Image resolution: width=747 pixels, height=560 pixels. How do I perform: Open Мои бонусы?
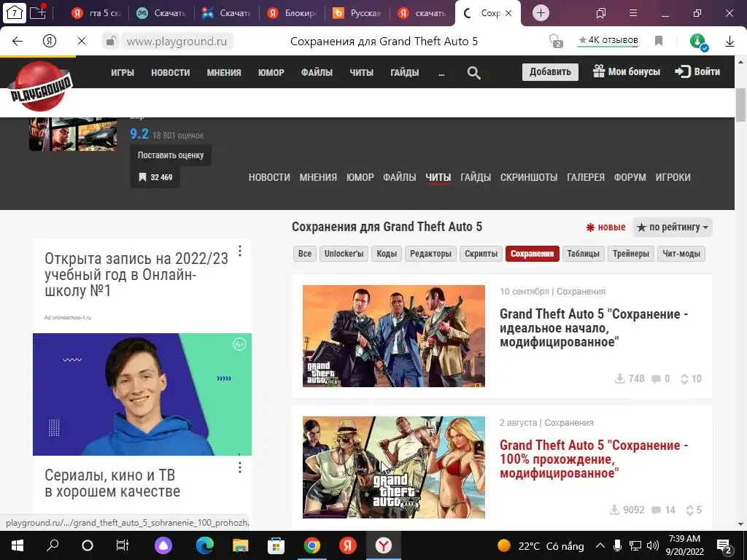click(x=627, y=72)
